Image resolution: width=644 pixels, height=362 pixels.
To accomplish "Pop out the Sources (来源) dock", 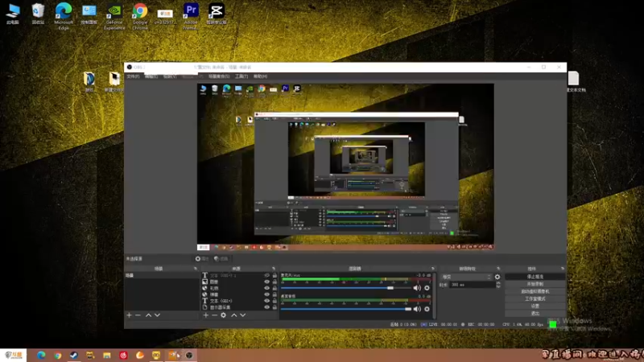I will click(274, 269).
